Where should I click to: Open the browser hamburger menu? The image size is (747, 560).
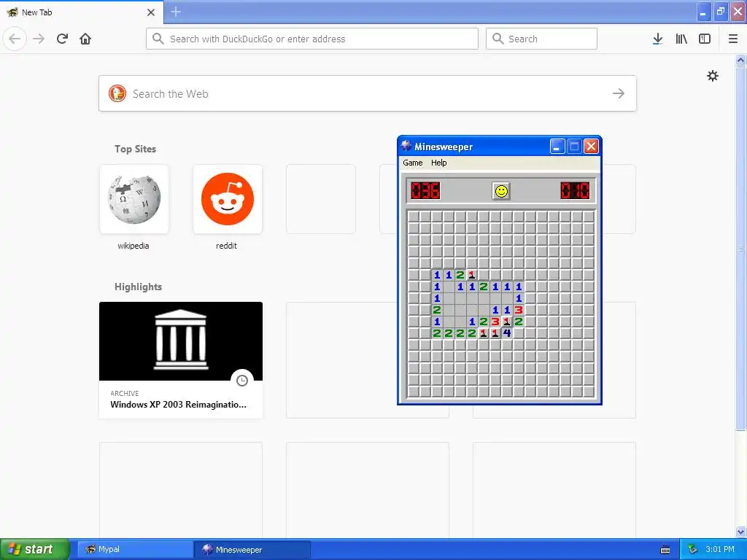click(732, 39)
